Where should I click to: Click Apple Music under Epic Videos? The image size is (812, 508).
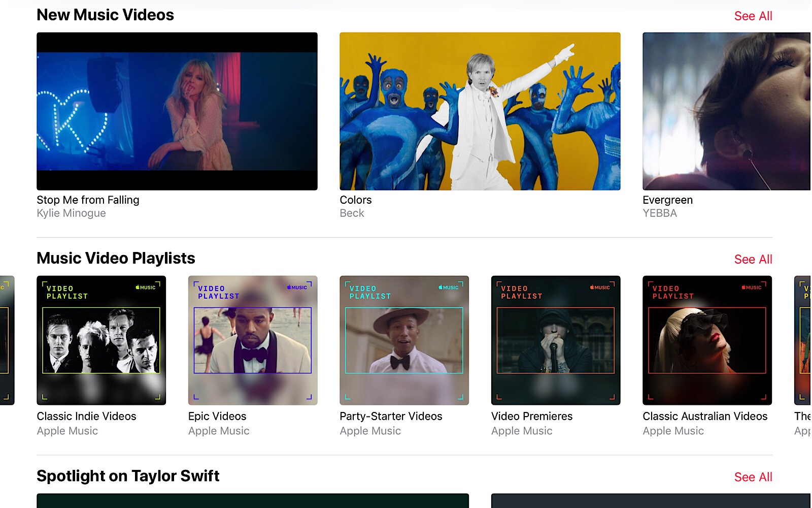pyautogui.click(x=219, y=431)
